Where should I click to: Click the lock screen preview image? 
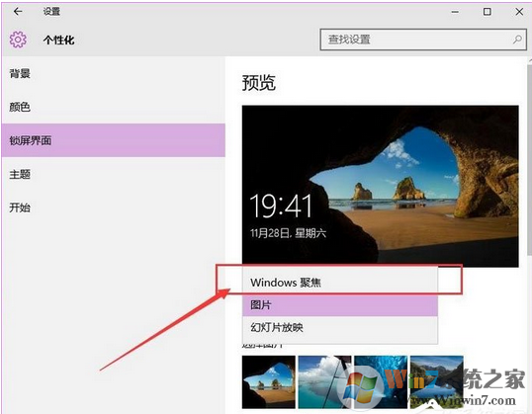point(380,186)
